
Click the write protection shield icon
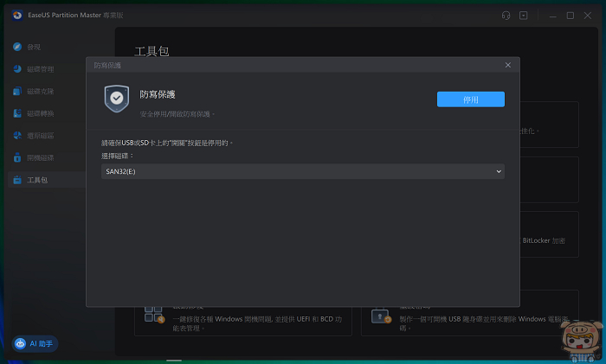tap(116, 99)
